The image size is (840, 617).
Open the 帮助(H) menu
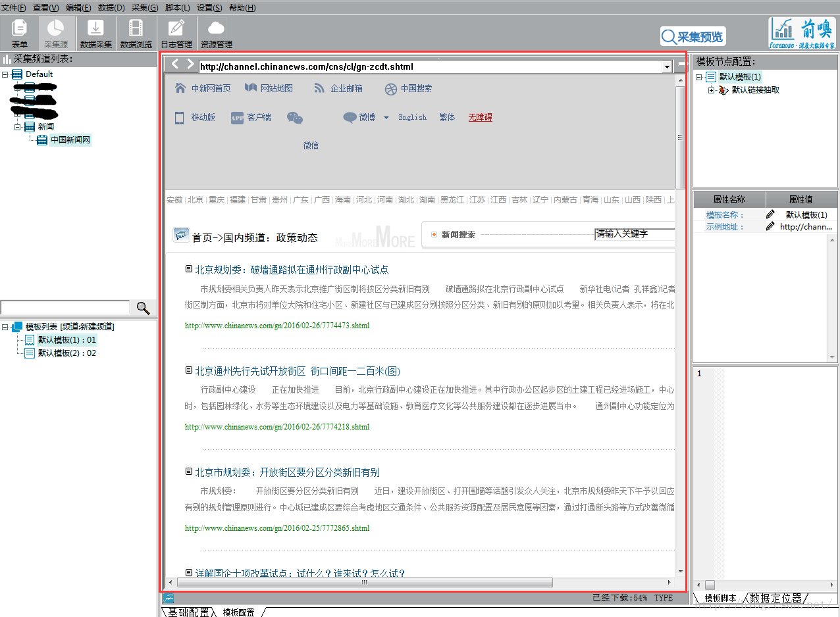click(x=242, y=7)
